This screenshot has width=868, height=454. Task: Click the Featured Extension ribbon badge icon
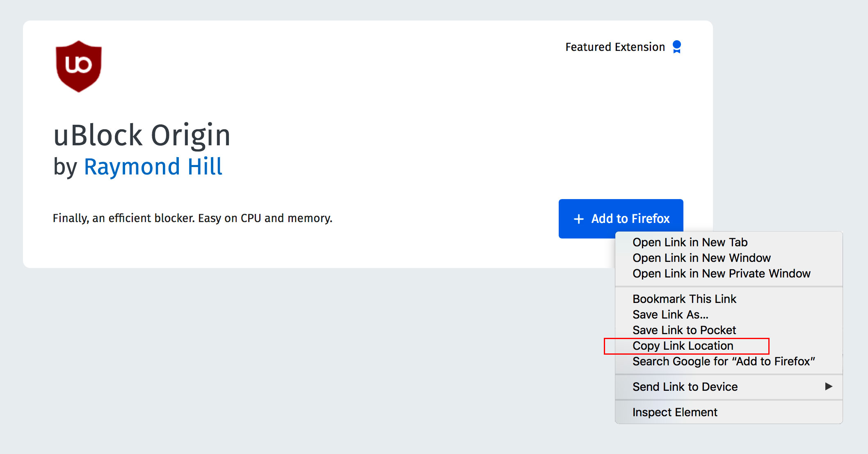click(x=677, y=47)
